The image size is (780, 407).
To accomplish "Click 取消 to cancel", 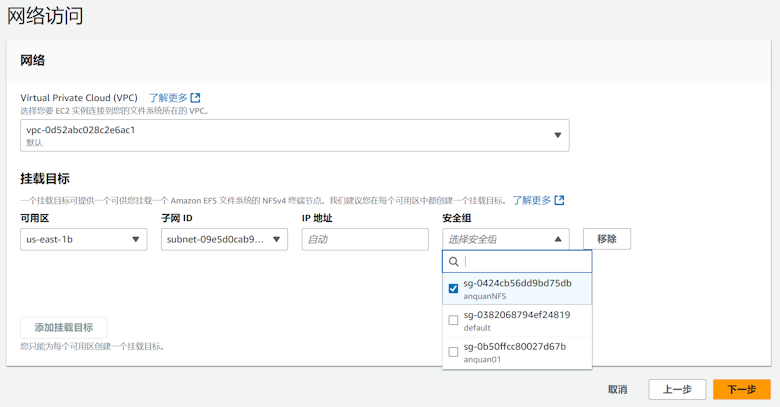I will tap(617, 389).
